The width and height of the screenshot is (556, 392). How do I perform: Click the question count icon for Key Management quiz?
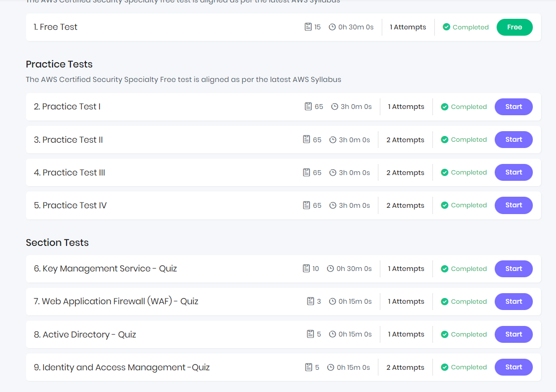click(x=306, y=269)
